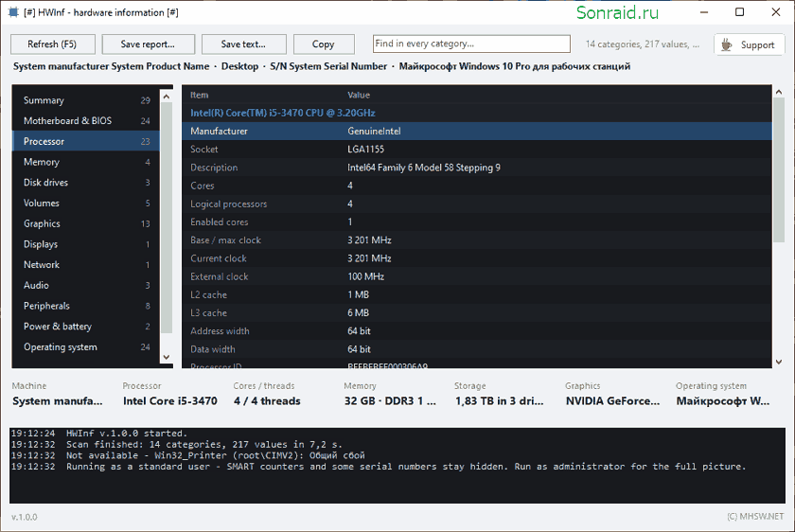
Task: Click the details table scroll-up arrow
Action: 779,92
